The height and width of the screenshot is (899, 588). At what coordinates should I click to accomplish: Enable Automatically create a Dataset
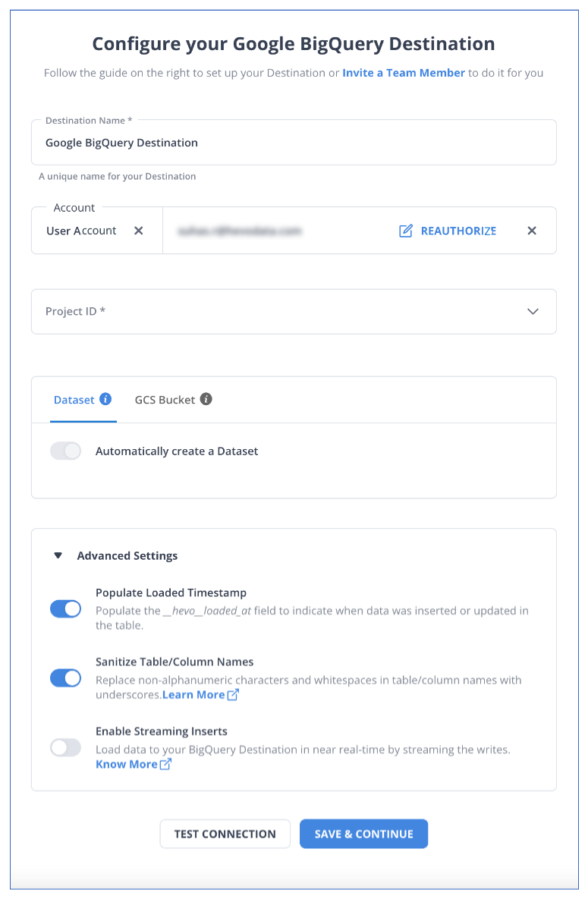click(66, 451)
